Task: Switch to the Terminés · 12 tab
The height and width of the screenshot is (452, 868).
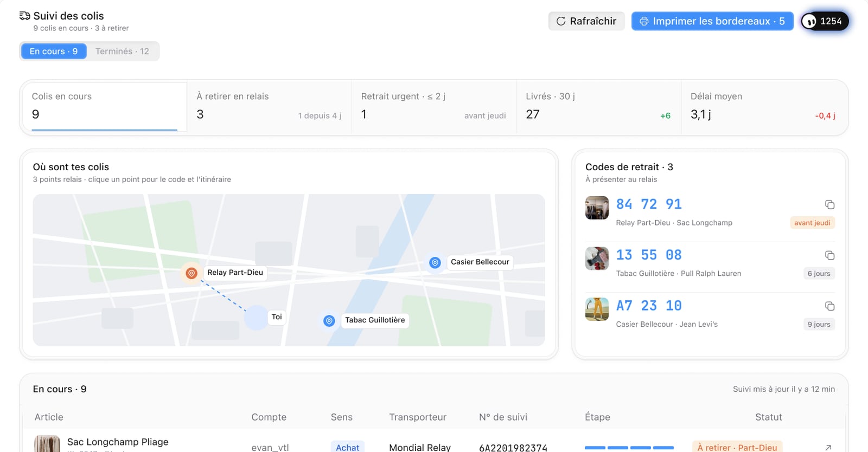Action: tap(122, 51)
